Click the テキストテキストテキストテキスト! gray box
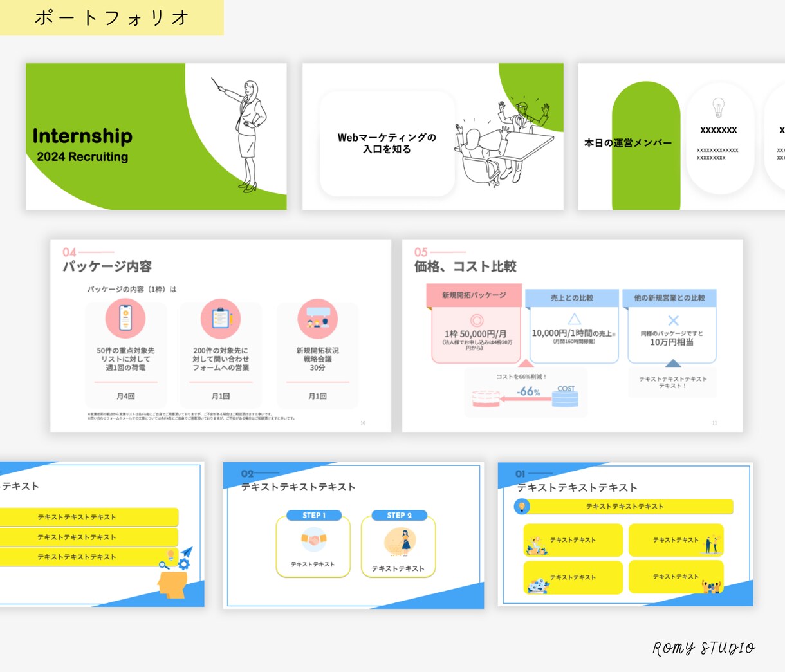Screen dimensions: 785x672 click(673, 382)
